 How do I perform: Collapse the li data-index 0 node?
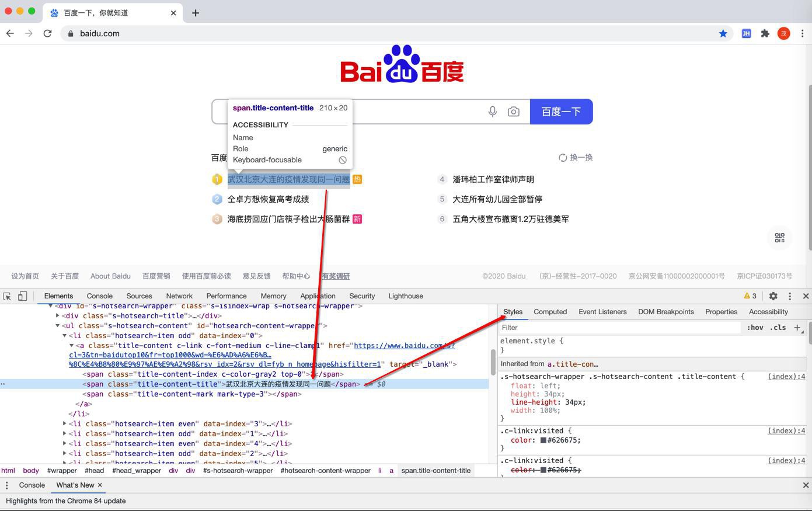coord(65,336)
